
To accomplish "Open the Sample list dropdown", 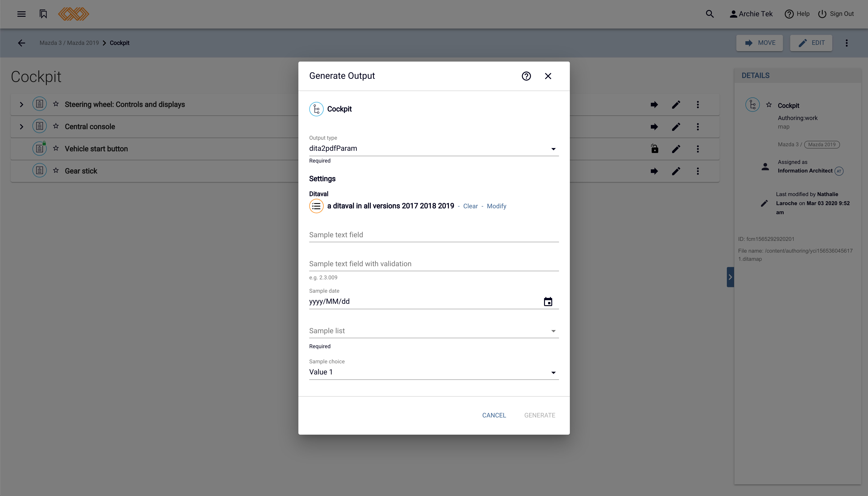I will coord(434,331).
